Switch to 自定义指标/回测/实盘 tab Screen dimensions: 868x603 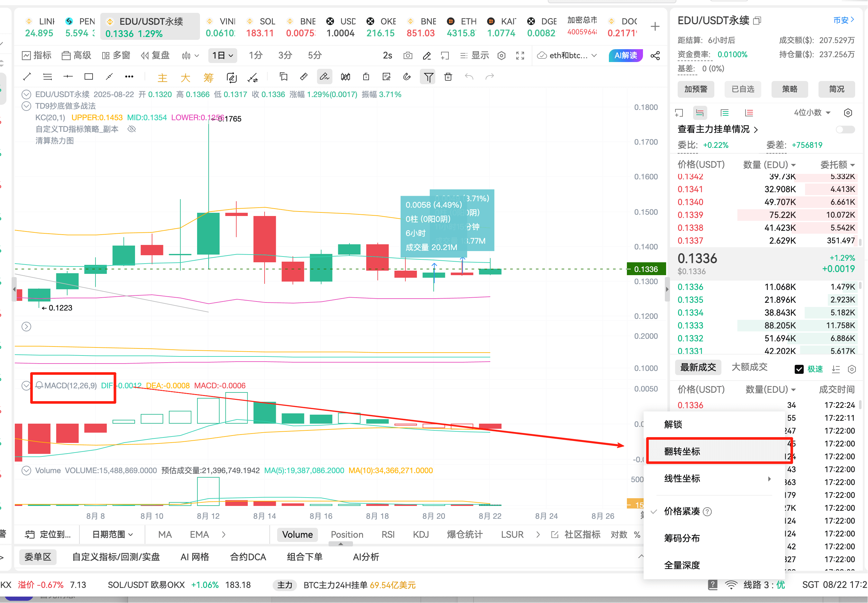click(x=116, y=557)
